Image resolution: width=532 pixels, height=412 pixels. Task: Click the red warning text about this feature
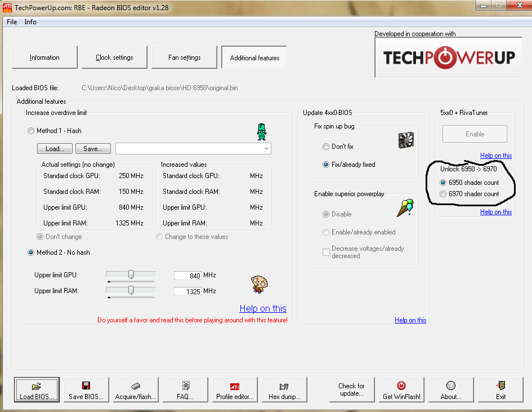[x=193, y=320]
